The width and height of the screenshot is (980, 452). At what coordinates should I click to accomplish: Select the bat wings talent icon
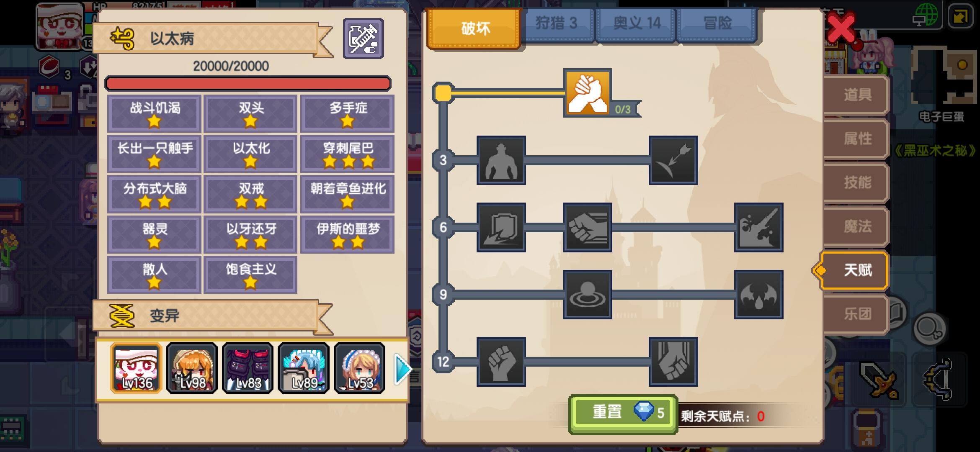pyautogui.click(x=758, y=295)
